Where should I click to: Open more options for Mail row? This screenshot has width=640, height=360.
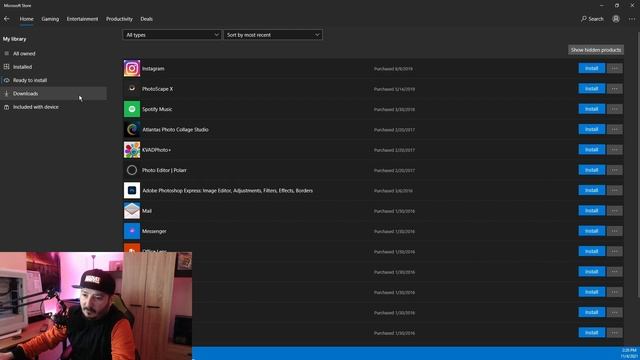point(615,211)
